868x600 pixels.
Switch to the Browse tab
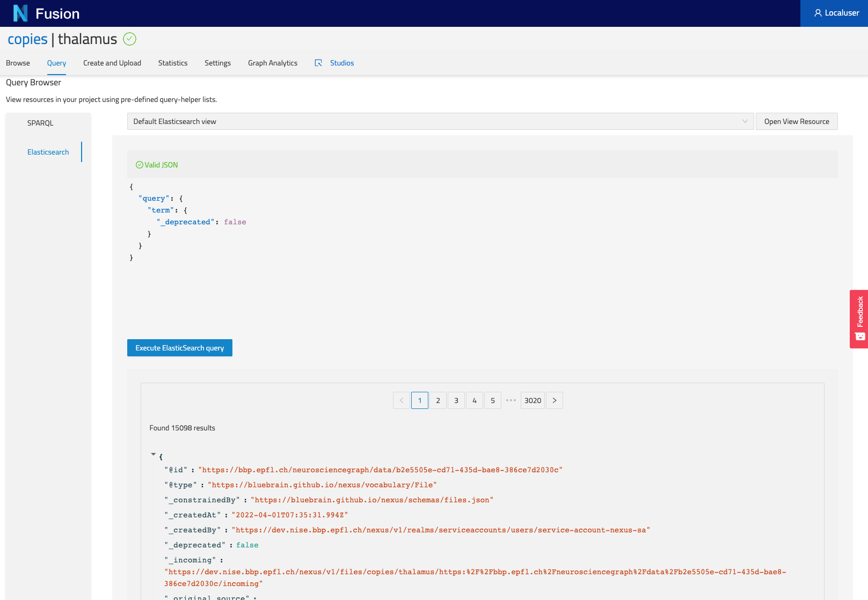18,63
